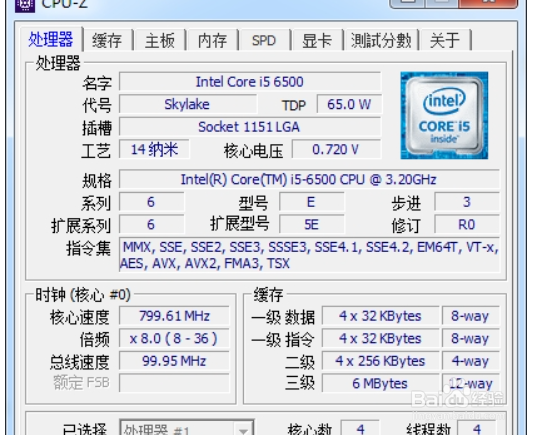Click the TDP value 65.0 W
Image resolution: width=536 pixels, height=435 pixels.
[x=349, y=104]
